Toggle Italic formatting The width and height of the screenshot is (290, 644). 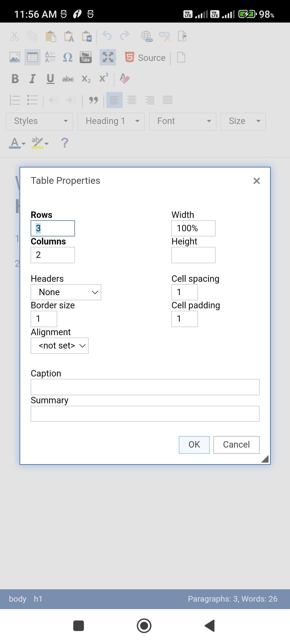tap(32, 79)
